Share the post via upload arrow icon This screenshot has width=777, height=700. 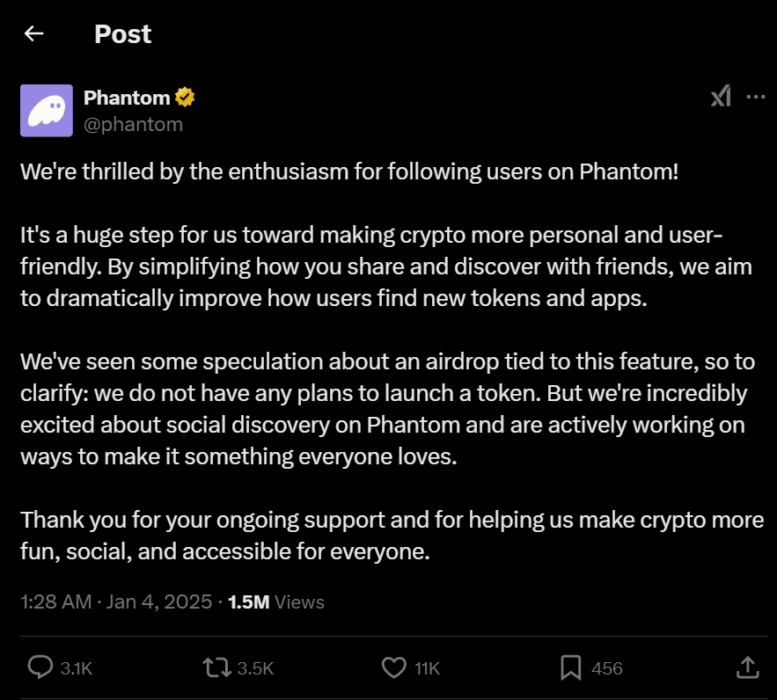[747, 667]
